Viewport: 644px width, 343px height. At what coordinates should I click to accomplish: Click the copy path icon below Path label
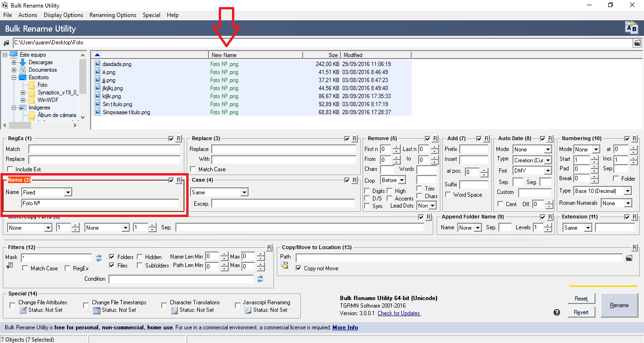[285, 266]
